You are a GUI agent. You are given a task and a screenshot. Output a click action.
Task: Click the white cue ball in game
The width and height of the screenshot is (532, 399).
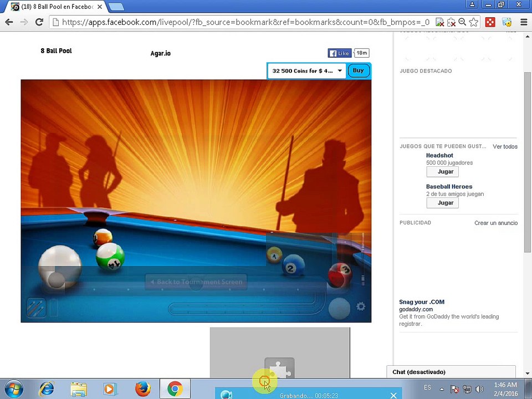[x=60, y=267]
